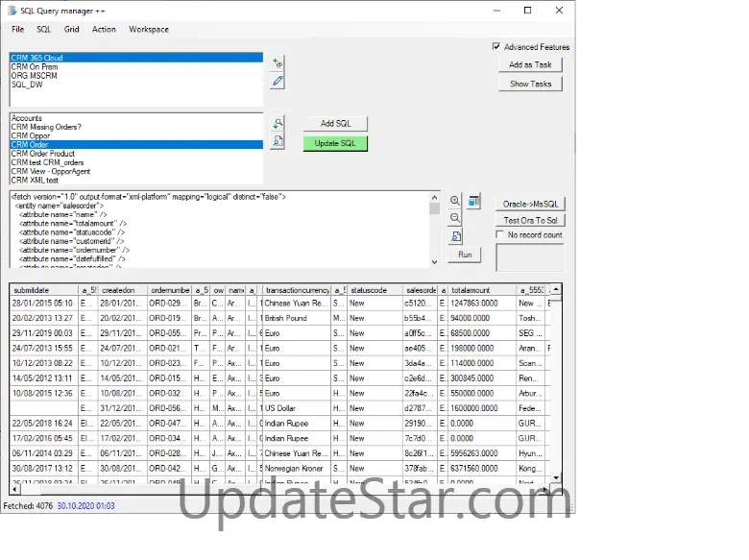Image resolution: width=749 pixels, height=560 pixels.
Task: Click the Norwegian Kroner currency cell
Action: pyautogui.click(x=296, y=469)
